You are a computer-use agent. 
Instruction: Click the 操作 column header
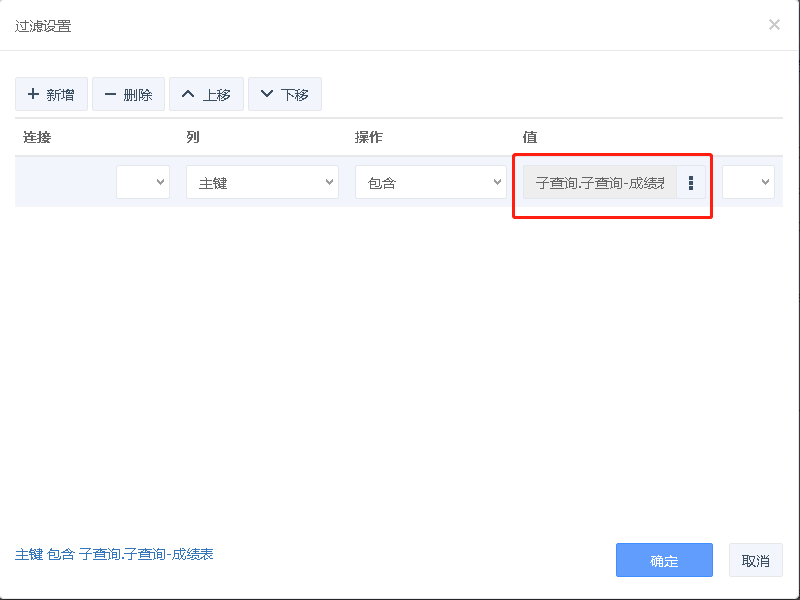tap(368, 137)
